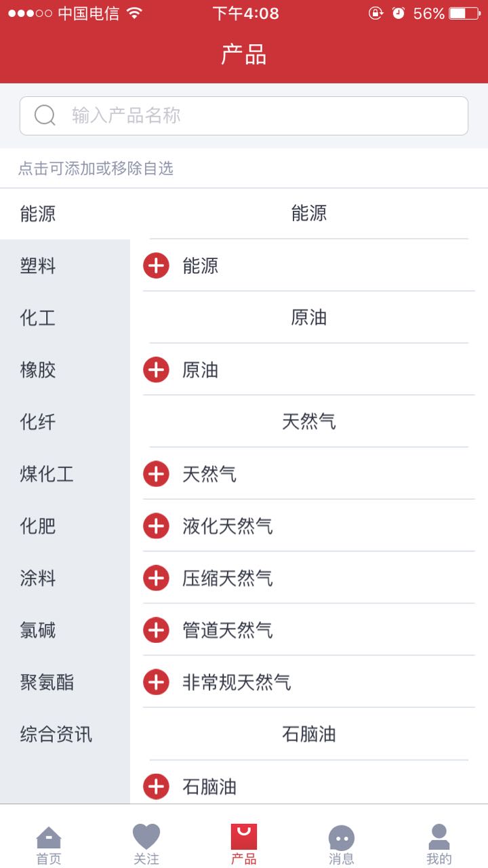Toggle 天然气 product into watchlist
Viewport: 488px width, 868px height.
click(156, 473)
